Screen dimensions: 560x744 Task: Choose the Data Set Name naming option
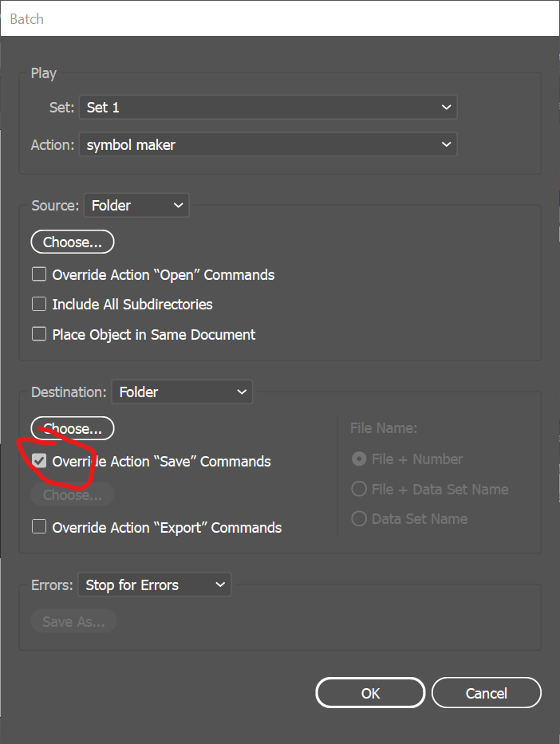[360, 518]
